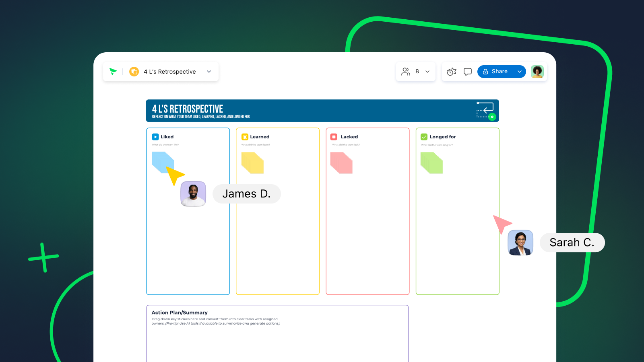Expand the participants count chevron
The height and width of the screenshot is (362, 644).
pyautogui.click(x=427, y=72)
